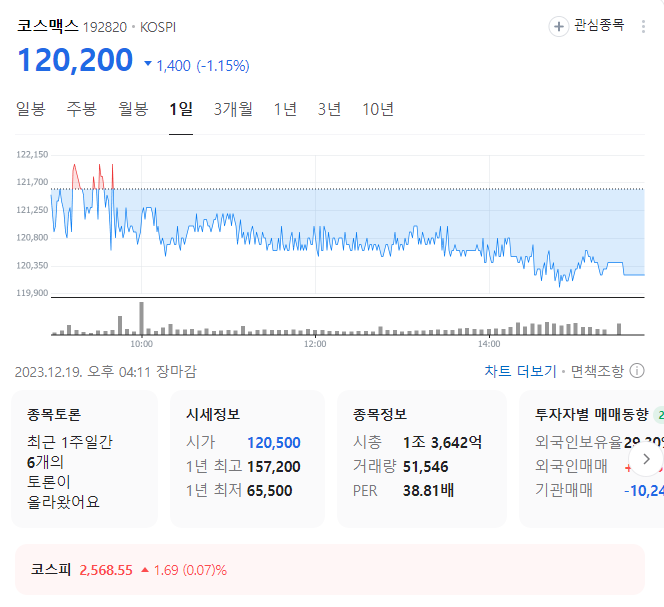Switch to the 월봉 chart tab
The image size is (664, 607).
[x=133, y=109]
